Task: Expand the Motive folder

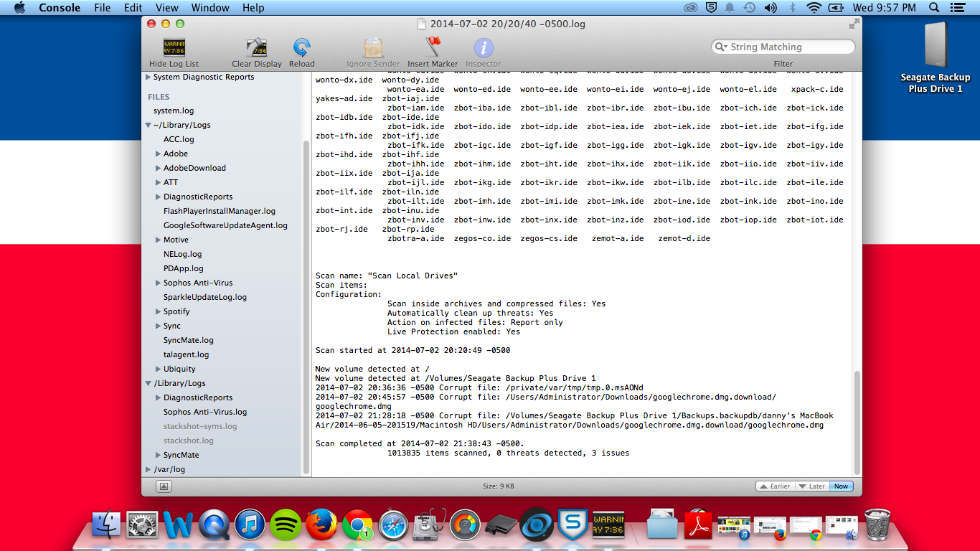Action: (x=158, y=240)
